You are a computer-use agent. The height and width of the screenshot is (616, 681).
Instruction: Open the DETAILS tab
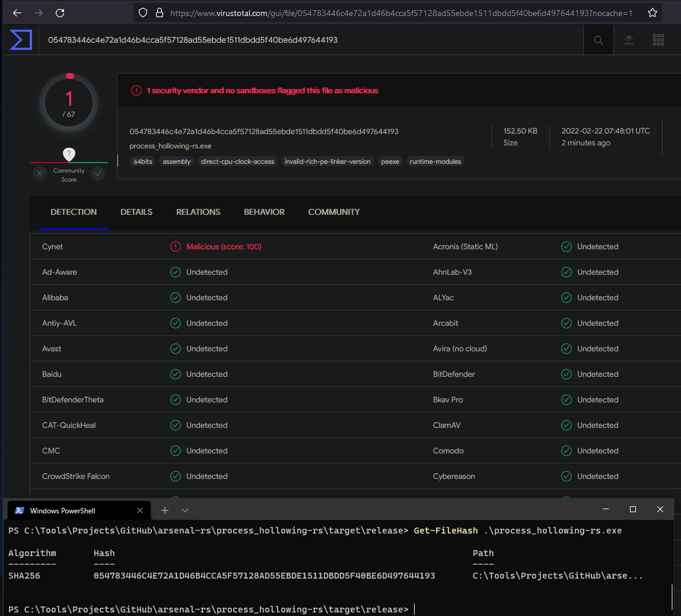136,212
